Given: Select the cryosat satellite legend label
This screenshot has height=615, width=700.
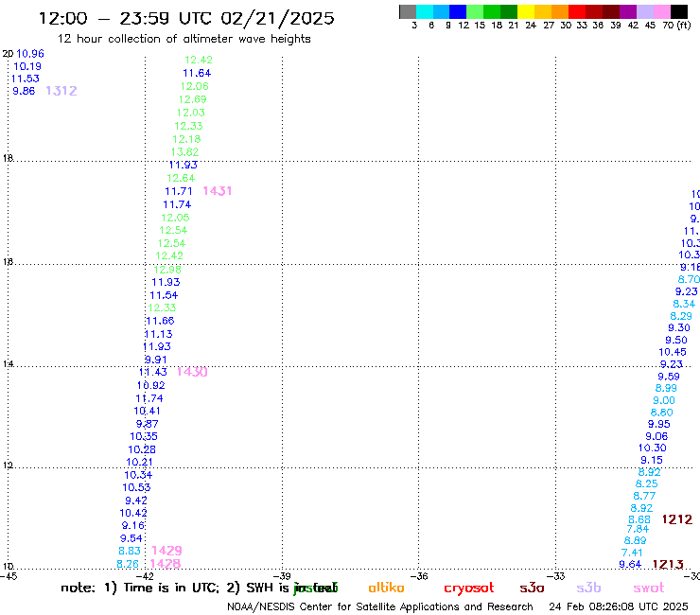Looking at the screenshot, I should pos(469,588).
